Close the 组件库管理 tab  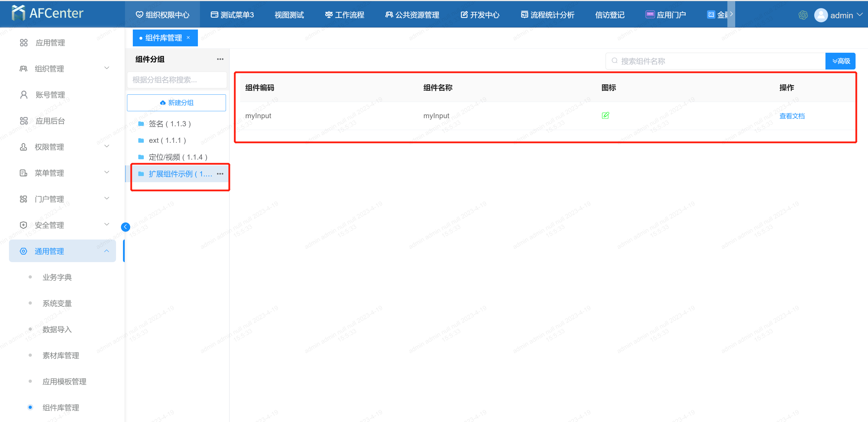click(188, 38)
